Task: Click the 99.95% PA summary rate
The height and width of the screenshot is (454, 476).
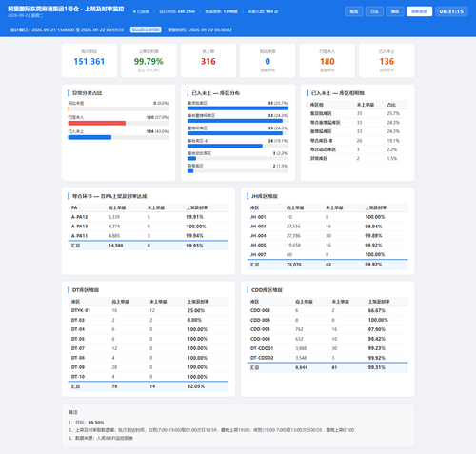Action: (194, 246)
